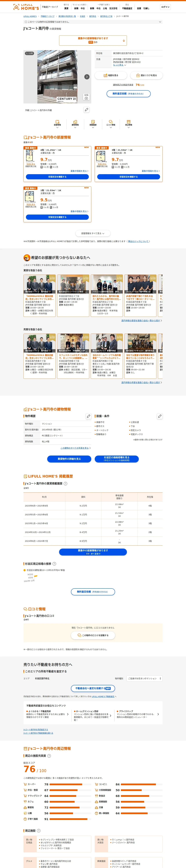The height and width of the screenshot is (868, 186).
Task: Click 杉並区の価格相場を見る button
Action: [x=117, y=459]
